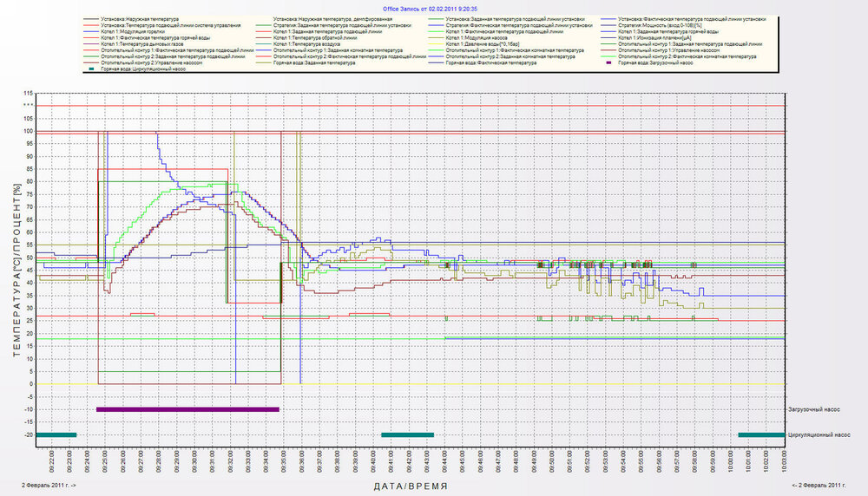The height and width of the screenshot is (496, 868).
Task: Click the teal pump bar near 10:01
Action: tap(761, 434)
